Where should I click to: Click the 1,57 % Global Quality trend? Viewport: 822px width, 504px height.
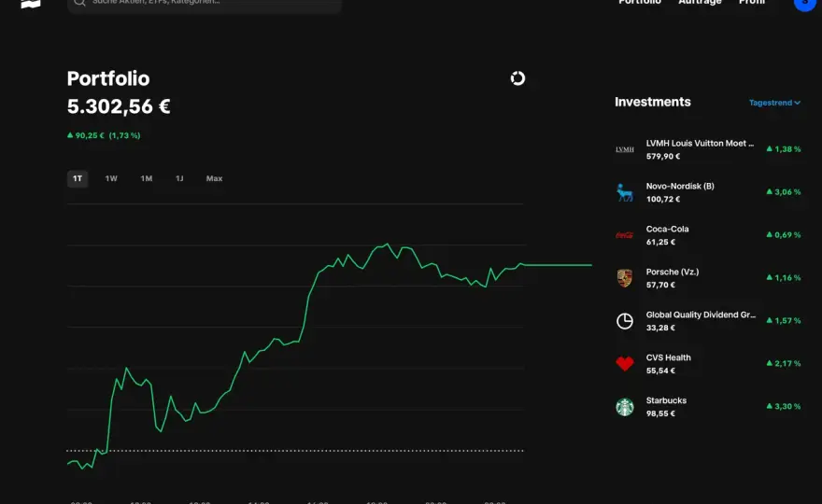point(783,321)
